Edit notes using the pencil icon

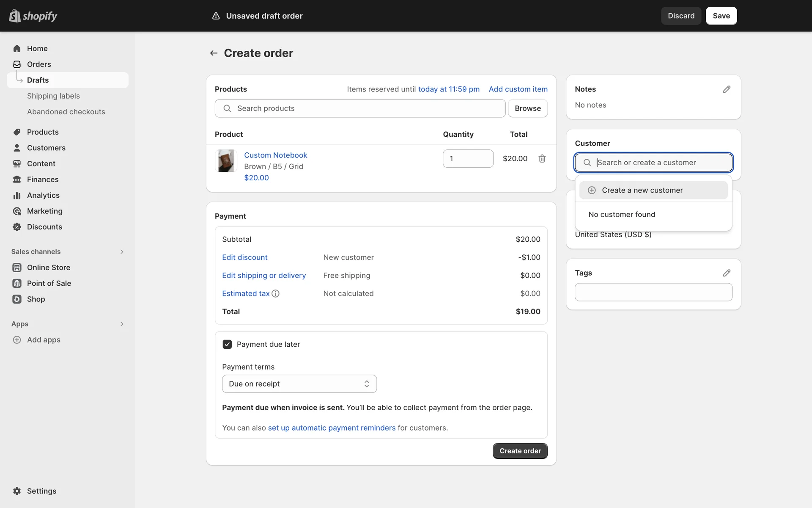coord(726,89)
